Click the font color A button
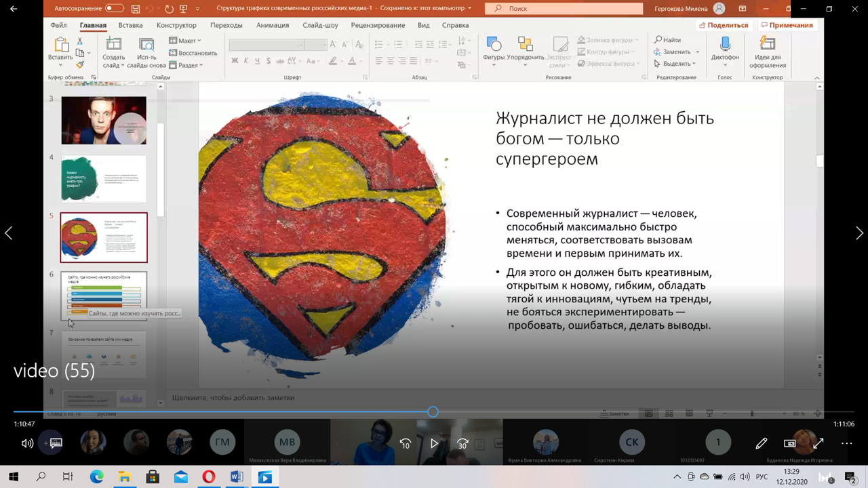 (x=354, y=61)
